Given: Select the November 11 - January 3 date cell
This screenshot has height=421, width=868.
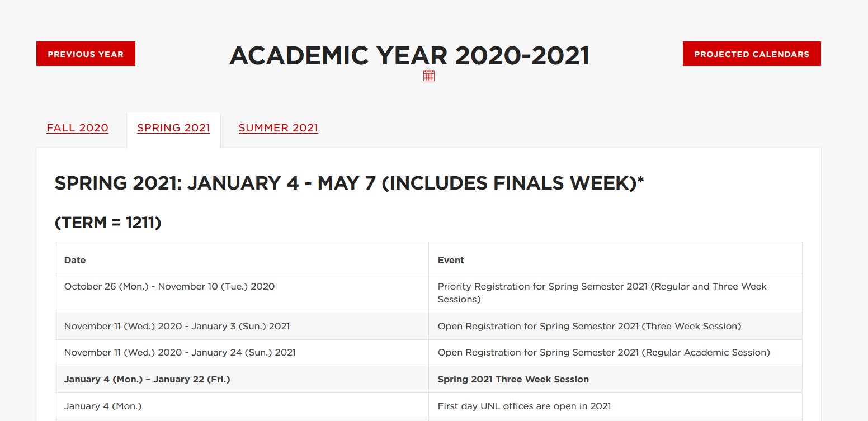Looking at the screenshot, I should point(177,326).
